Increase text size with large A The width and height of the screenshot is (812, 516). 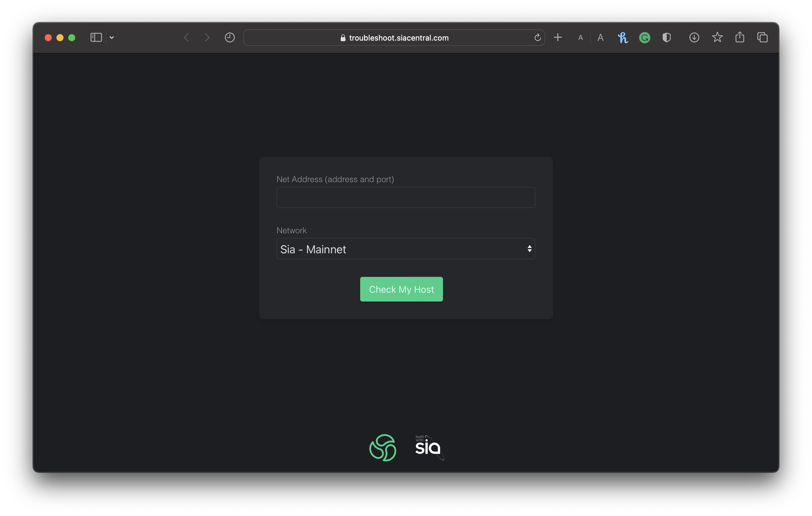point(601,37)
